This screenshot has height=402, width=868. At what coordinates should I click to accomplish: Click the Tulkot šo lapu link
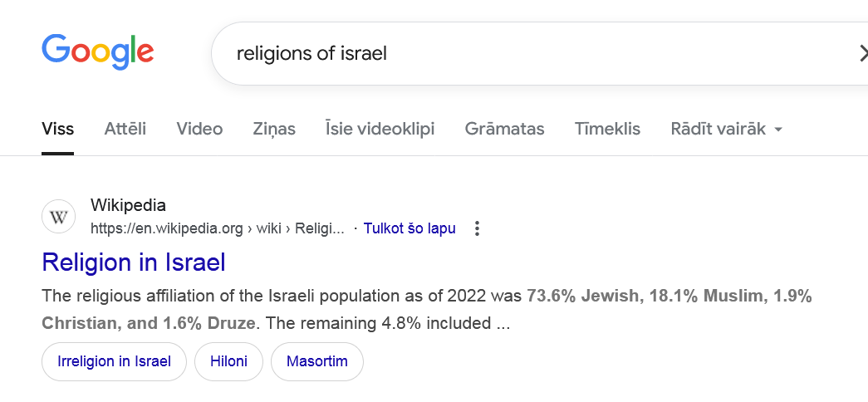(x=409, y=228)
